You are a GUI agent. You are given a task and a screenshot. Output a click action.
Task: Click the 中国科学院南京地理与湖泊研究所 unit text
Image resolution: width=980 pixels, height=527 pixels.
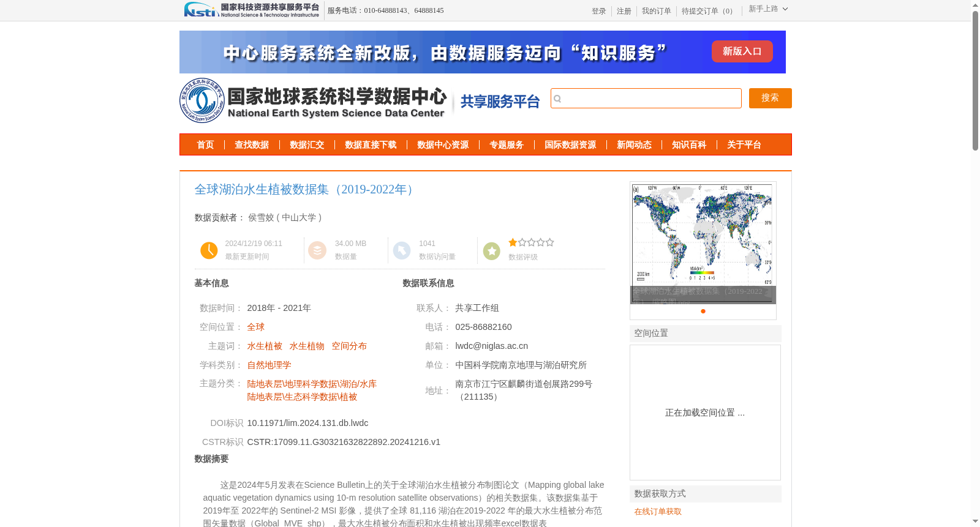click(521, 365)
